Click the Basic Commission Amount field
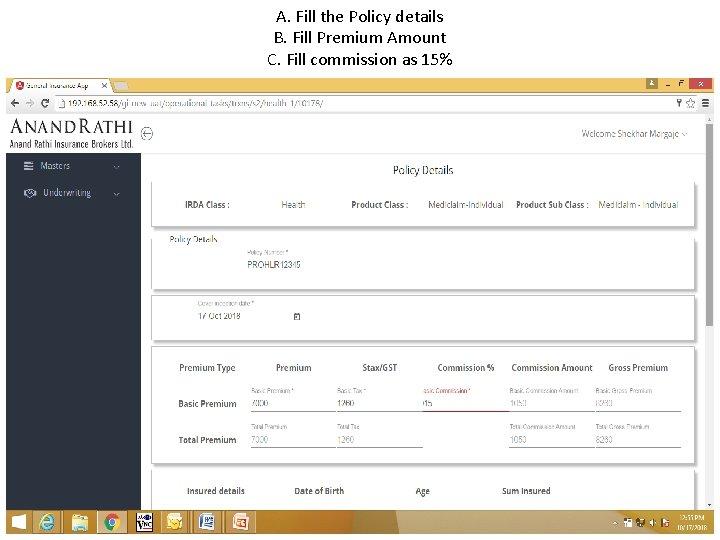Screen dimensions: 720x540 (x=551, y=403)
